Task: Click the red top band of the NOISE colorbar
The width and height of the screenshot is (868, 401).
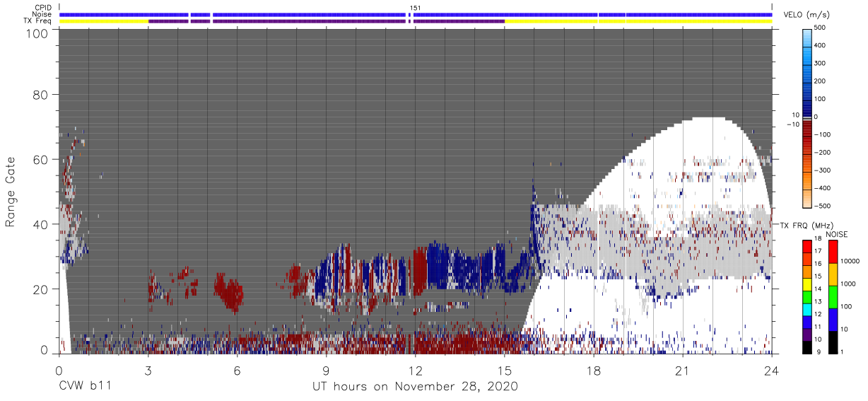Action: coord(833,251)
